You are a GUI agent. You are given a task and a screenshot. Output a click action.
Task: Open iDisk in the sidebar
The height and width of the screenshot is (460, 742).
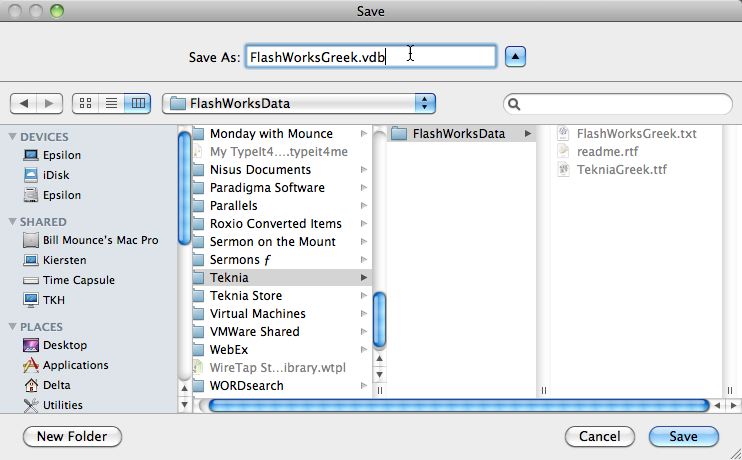(56, 175)
